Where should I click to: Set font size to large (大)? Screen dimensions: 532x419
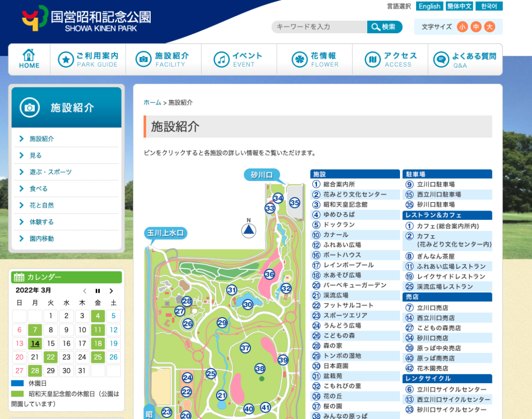point(489,27)
